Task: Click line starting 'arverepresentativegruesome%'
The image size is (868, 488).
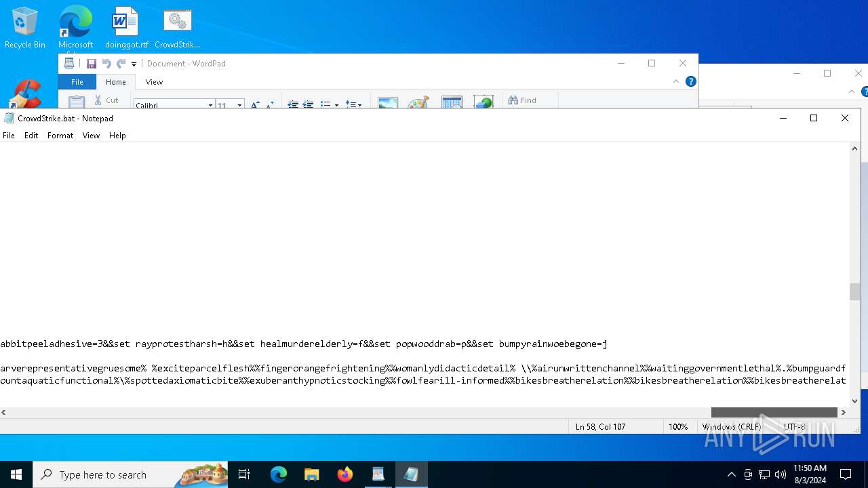Action: 423,369
